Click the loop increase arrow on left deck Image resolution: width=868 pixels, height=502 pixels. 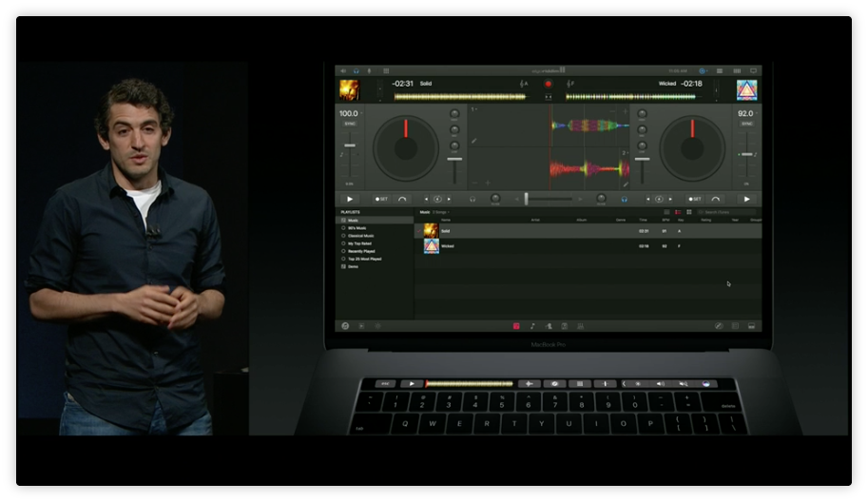(449, 200)
